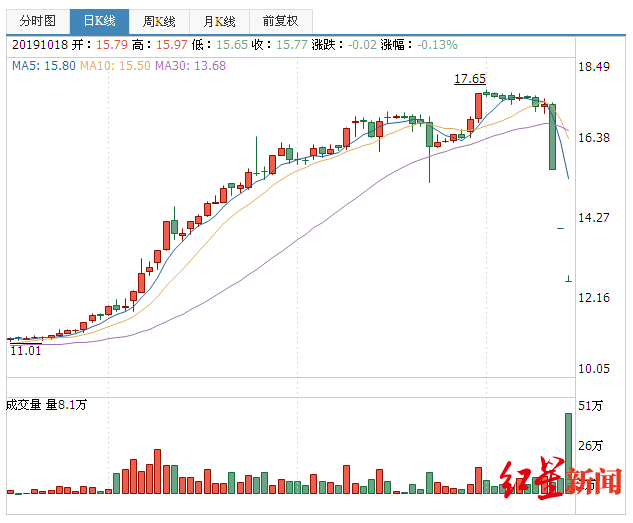Click the large green candlestick near 16.38
The width and height of the screenshot is (633, 523).
tap(552, 136)
